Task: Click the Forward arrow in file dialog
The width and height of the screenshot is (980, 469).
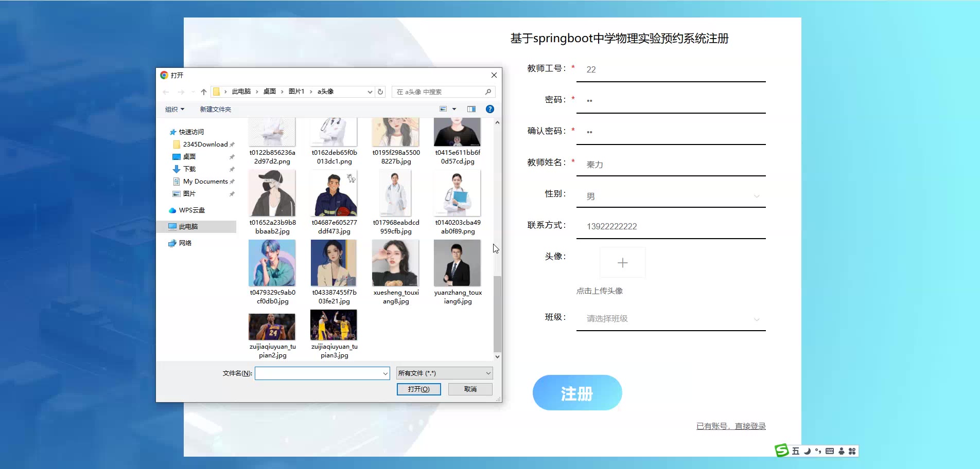Action: coord(181,92)
